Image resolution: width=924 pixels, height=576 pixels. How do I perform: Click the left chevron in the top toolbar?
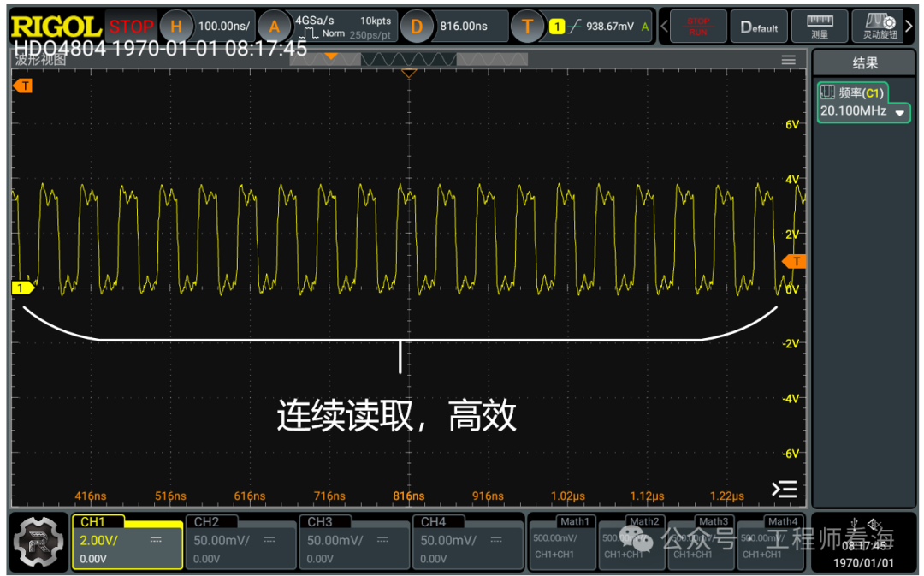(664, 26)
